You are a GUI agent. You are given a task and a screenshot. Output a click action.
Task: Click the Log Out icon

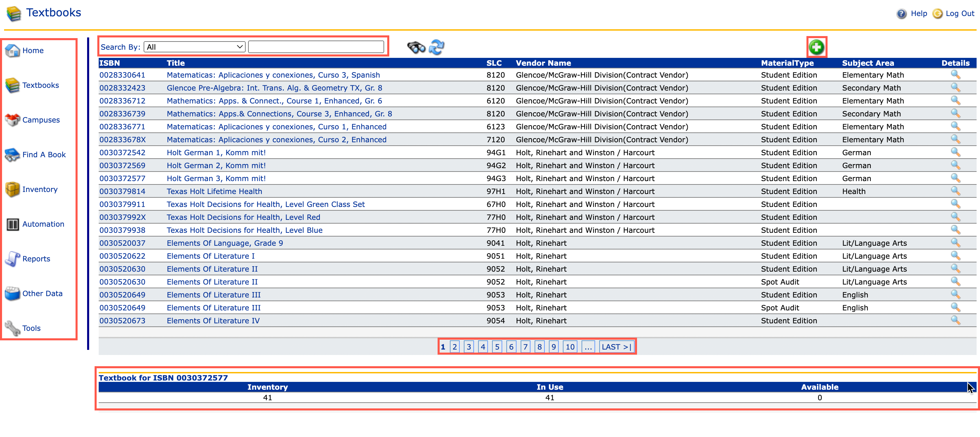coord(937,14)
